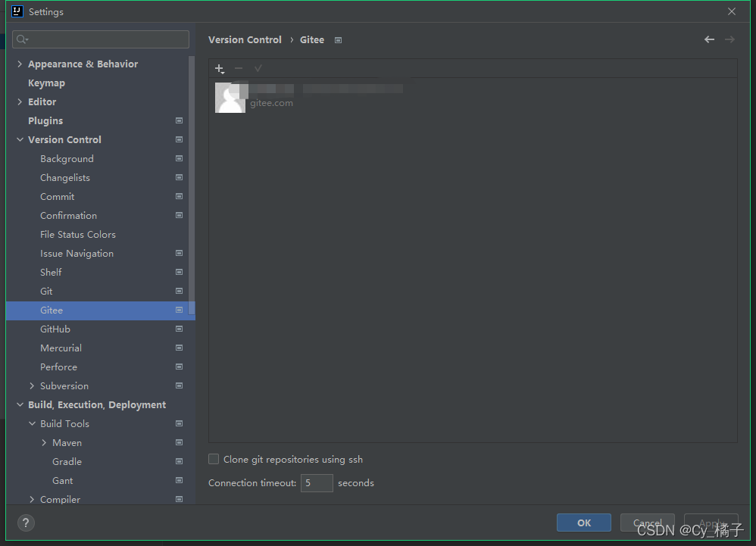Click the Apply button

[x=711, y=523]
